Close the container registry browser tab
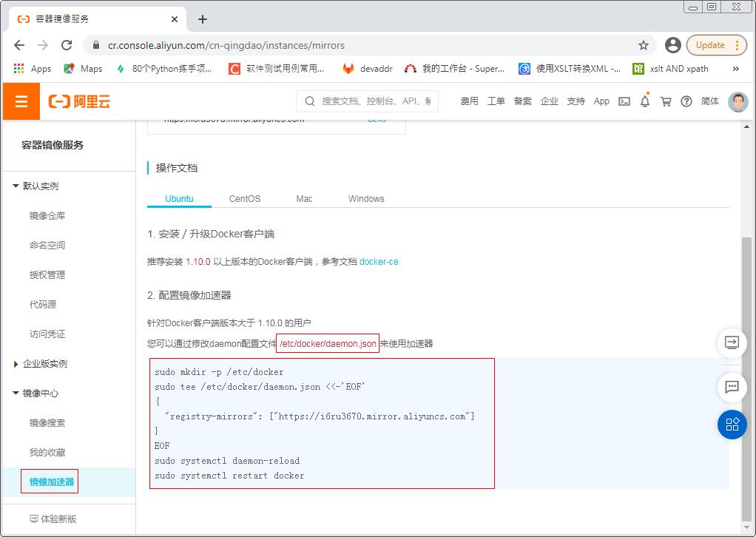Screen dimensions: 756x537 [x=175, y=19]
